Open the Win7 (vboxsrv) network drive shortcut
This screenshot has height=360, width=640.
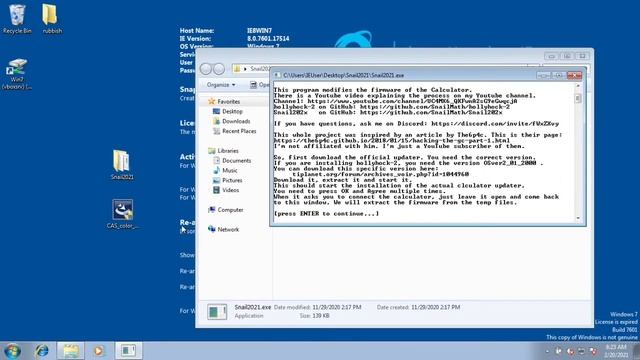tap(17, 74)
